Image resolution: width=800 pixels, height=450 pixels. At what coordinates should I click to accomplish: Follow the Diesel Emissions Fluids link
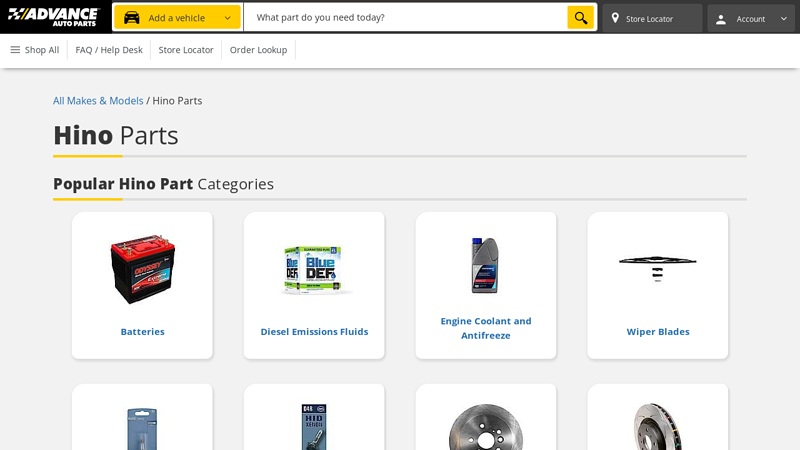314,332
